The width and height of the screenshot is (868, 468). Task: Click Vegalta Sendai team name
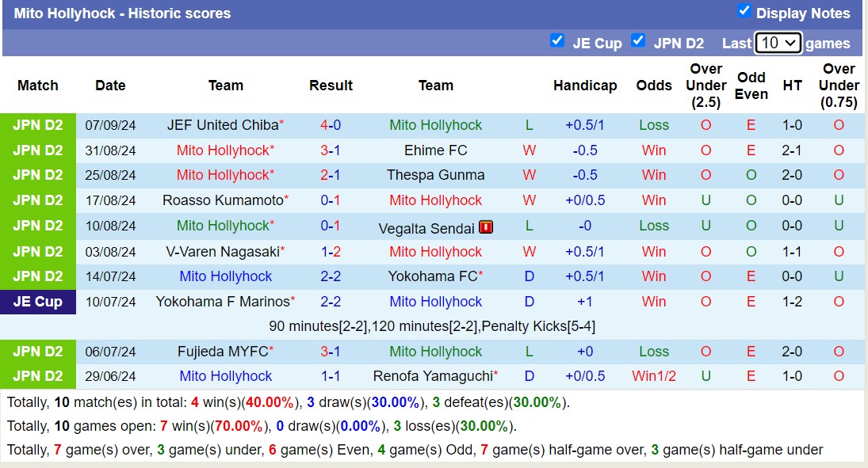point(426,227)
